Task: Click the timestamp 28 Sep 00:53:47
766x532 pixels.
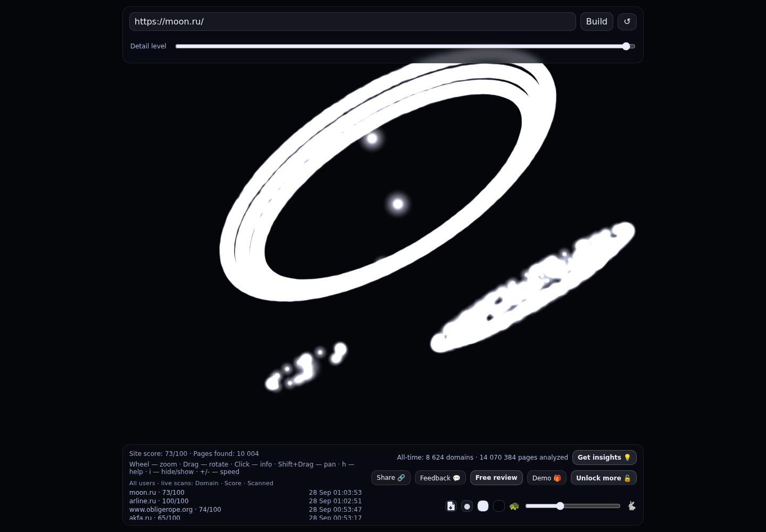Action: click(x=335, y=510)
